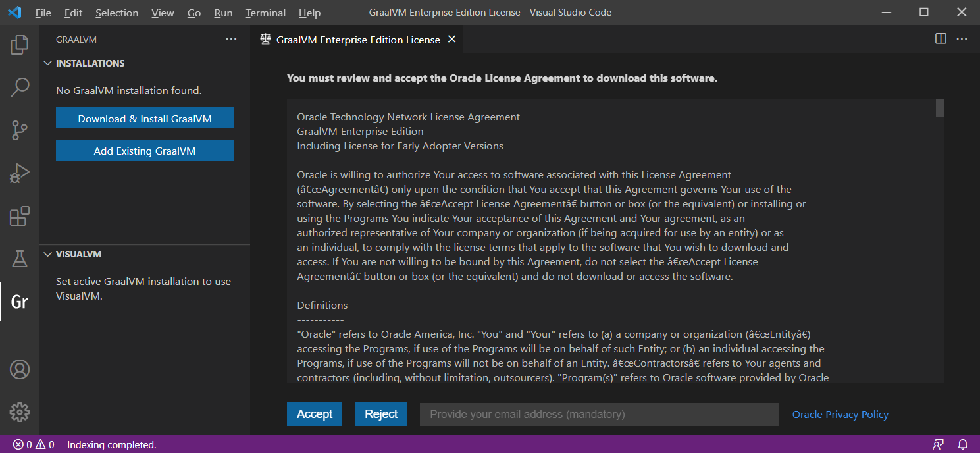Open the Edit menu
This screenshot has height=453, width=980.
click(x=73, y=13)
